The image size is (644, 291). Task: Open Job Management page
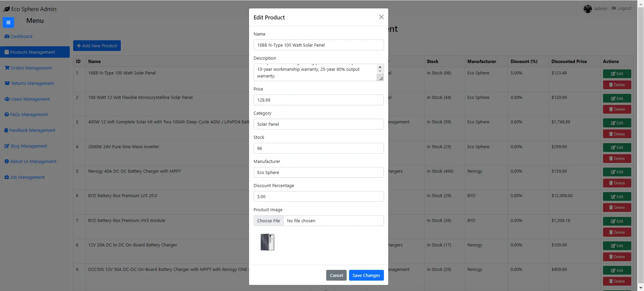click(x=24, y=177)
